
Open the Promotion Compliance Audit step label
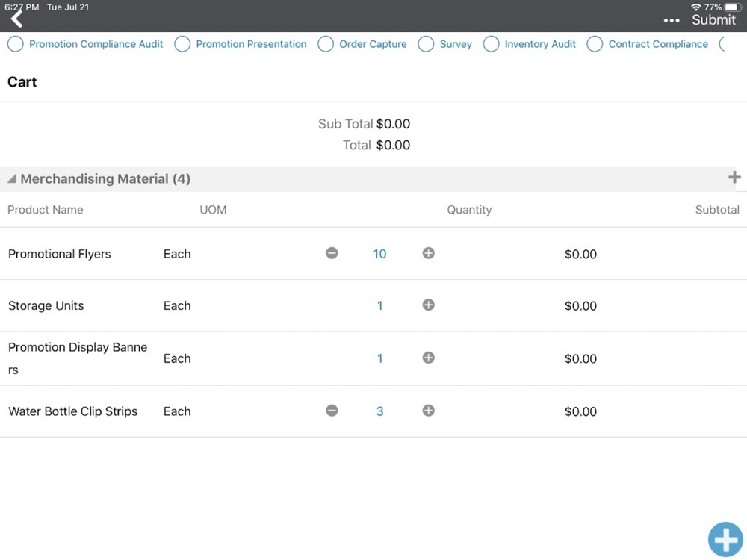(96, 44)
